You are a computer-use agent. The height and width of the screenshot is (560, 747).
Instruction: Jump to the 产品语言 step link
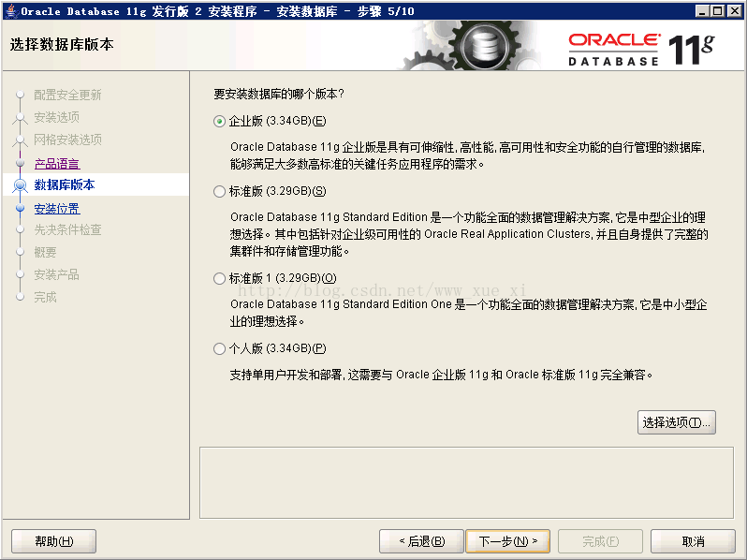click(57, 164)
